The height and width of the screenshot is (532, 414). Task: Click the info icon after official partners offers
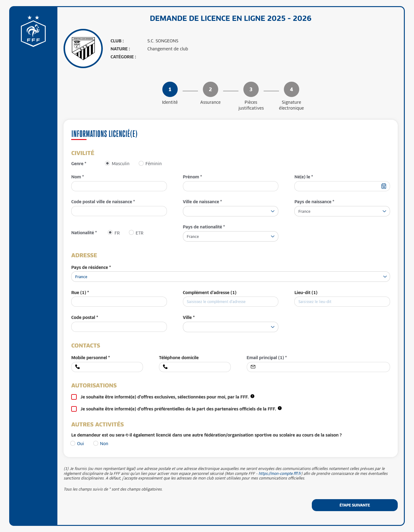280,408
